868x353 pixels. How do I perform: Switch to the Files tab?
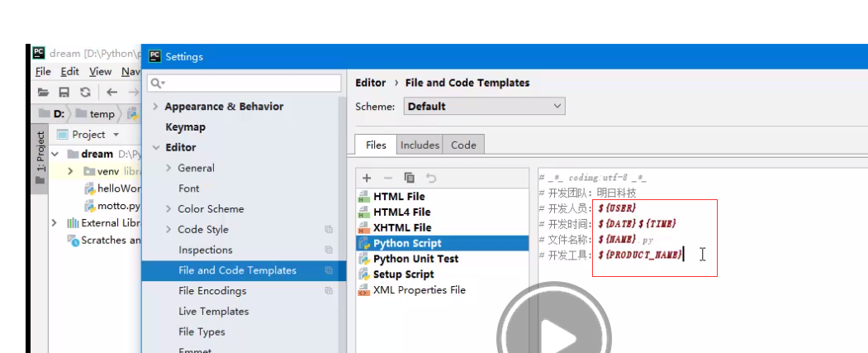pos(376,145)
